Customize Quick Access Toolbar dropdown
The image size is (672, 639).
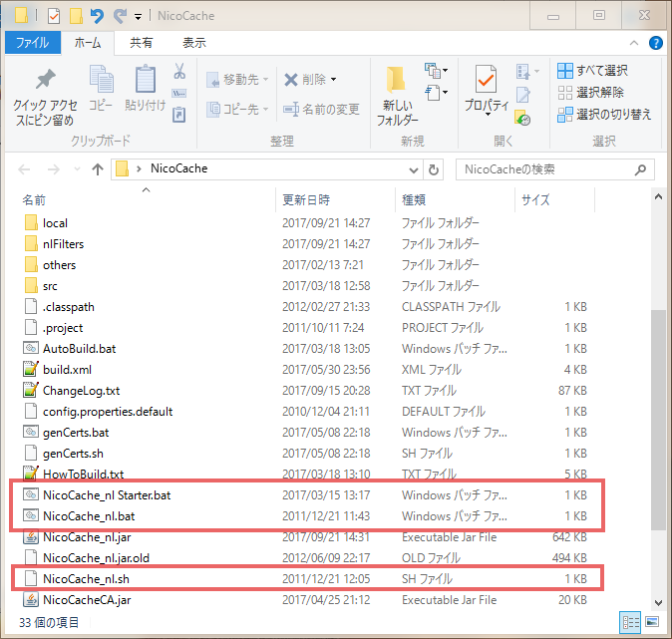tap(138, 17)
